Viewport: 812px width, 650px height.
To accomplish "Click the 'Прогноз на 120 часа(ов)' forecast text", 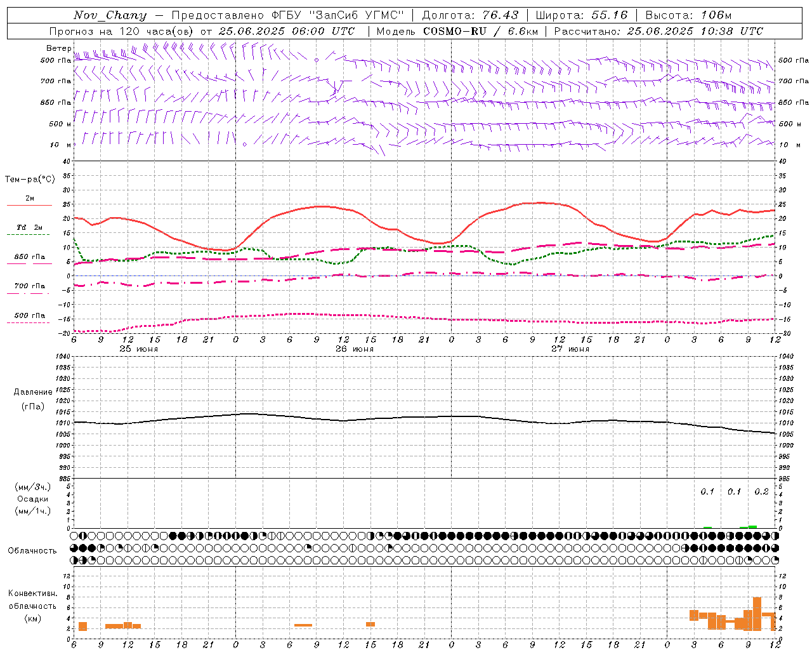I will pyautogui.click(x=122, y=31).
